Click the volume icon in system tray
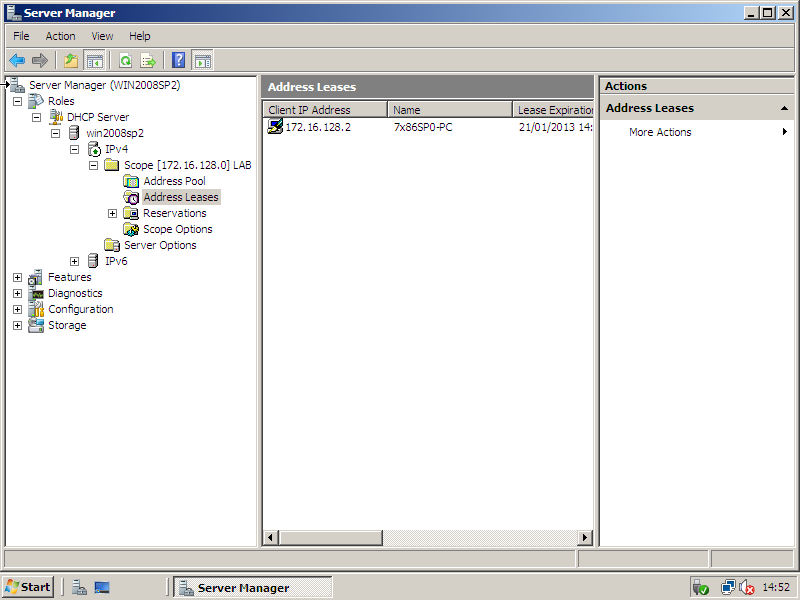This screenshot has height=600, width=800. pos(746,587)
